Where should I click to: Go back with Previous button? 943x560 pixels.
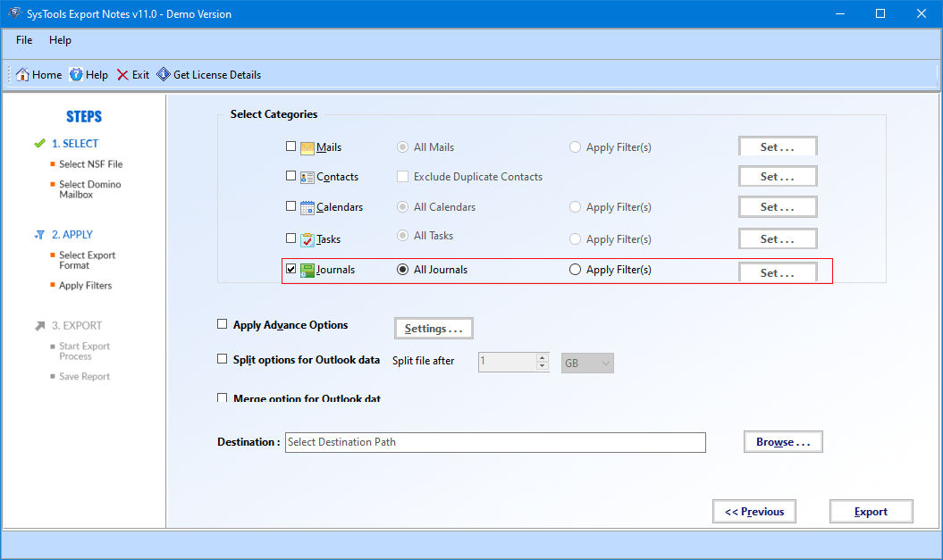pyautogui.click(x=754, y=512)
